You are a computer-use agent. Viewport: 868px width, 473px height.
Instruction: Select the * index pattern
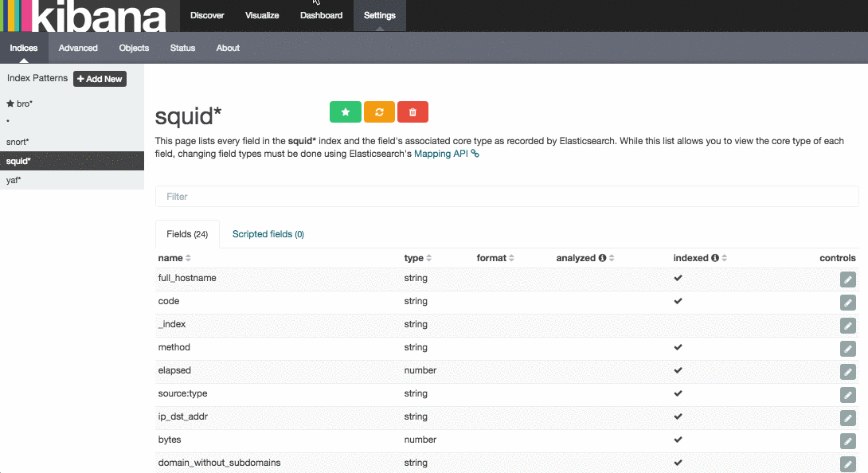point(72,123)
